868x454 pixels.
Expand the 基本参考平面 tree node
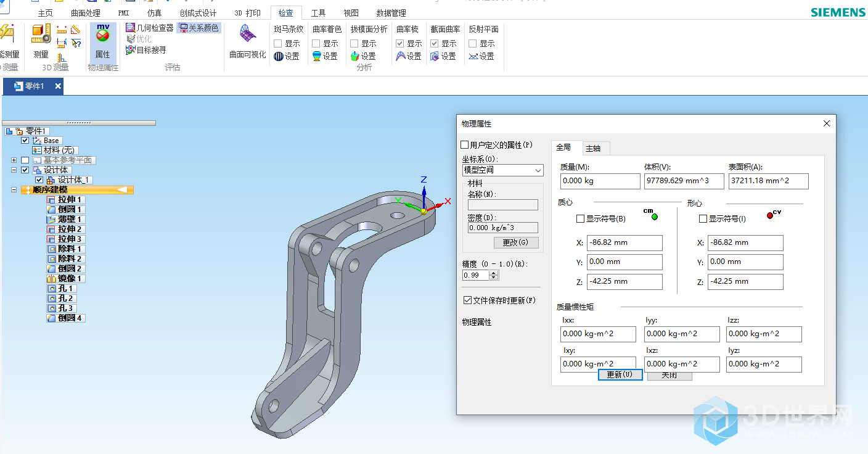[x=14, y=160]
